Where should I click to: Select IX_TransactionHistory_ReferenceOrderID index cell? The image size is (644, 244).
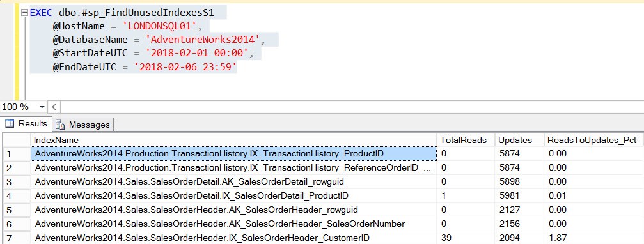[x=234, y=168]
